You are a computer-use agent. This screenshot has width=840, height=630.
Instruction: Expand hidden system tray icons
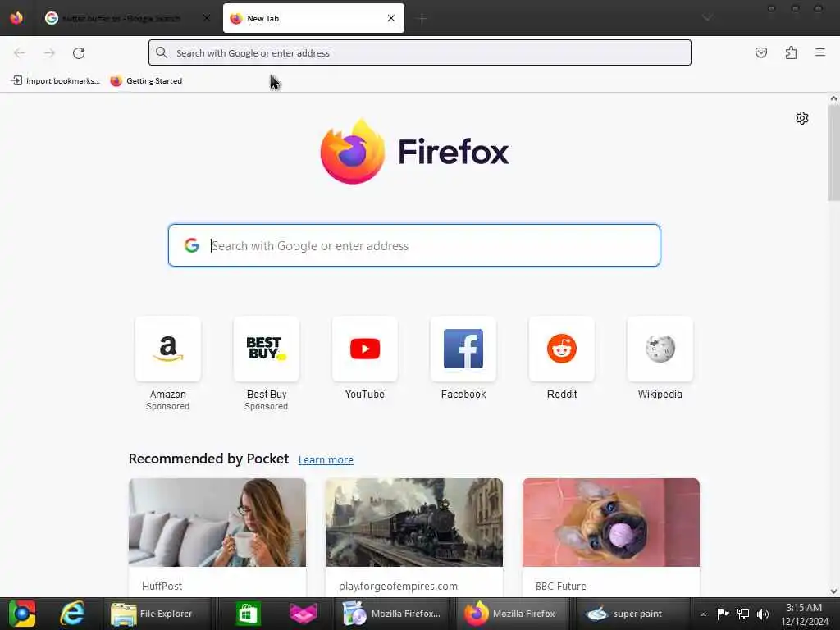point(703,614)
